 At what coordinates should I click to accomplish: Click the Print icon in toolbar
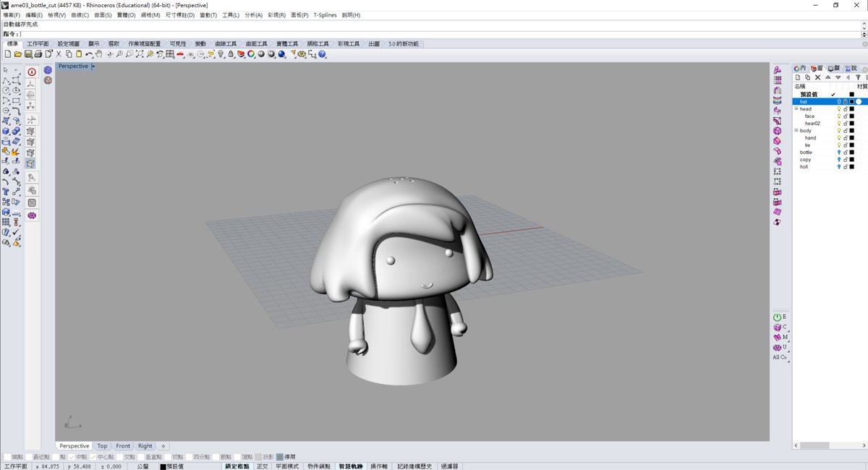pyautogui.click(x=38, y=54)
